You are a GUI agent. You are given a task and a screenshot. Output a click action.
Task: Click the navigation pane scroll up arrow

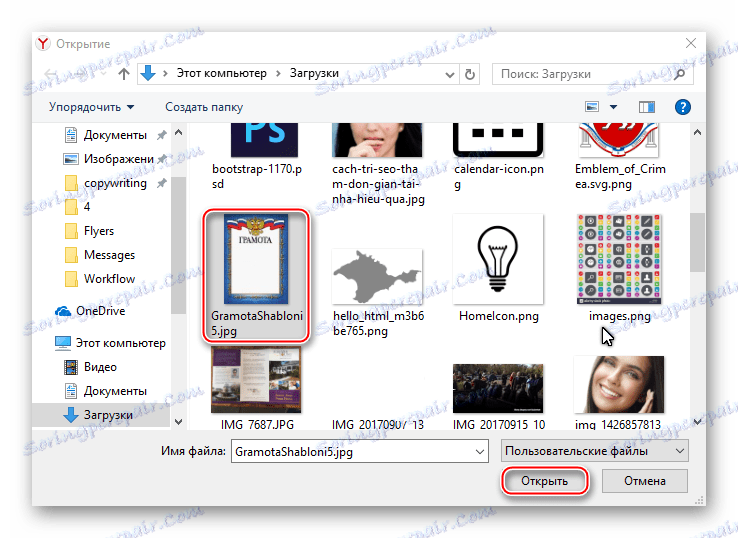(178, 133)
